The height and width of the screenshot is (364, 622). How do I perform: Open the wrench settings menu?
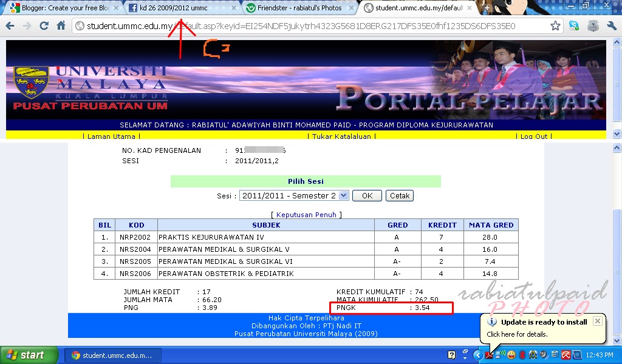click(611, 25)
